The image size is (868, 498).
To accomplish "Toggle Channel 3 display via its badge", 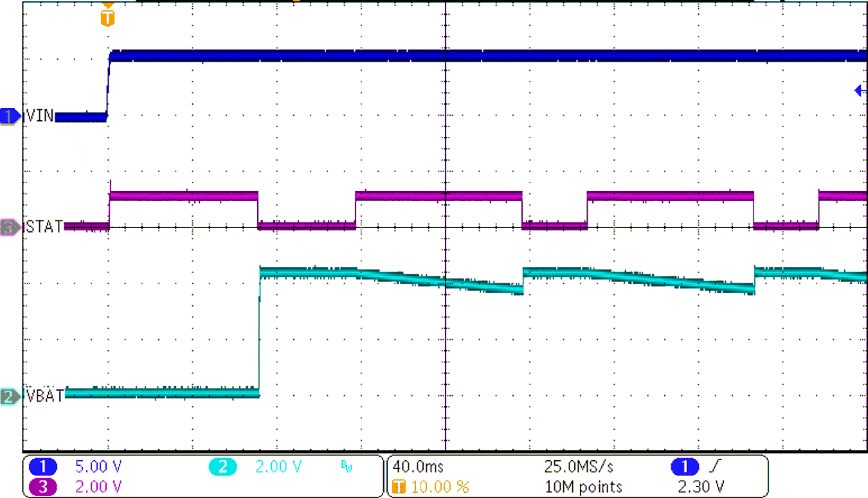I will coord(42,486).
